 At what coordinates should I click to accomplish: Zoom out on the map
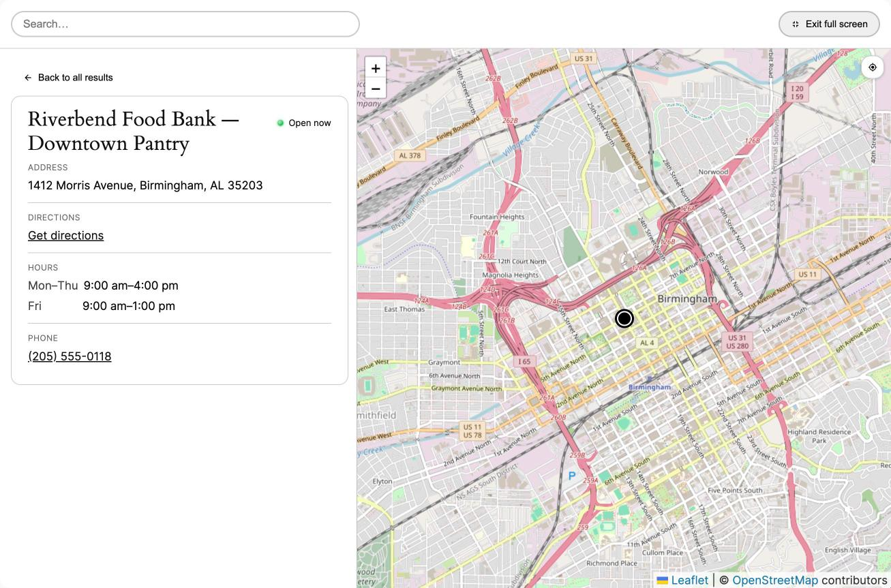pos(376,89)
